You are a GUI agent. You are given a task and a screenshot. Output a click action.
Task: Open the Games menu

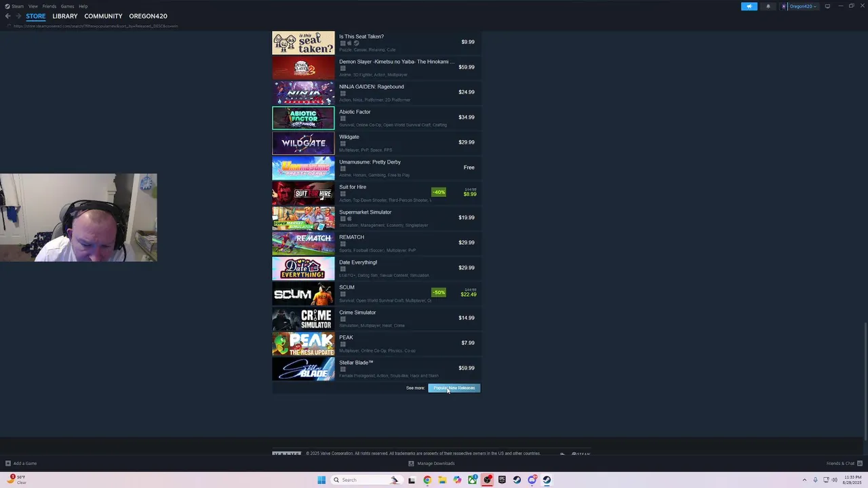[67, 6]
